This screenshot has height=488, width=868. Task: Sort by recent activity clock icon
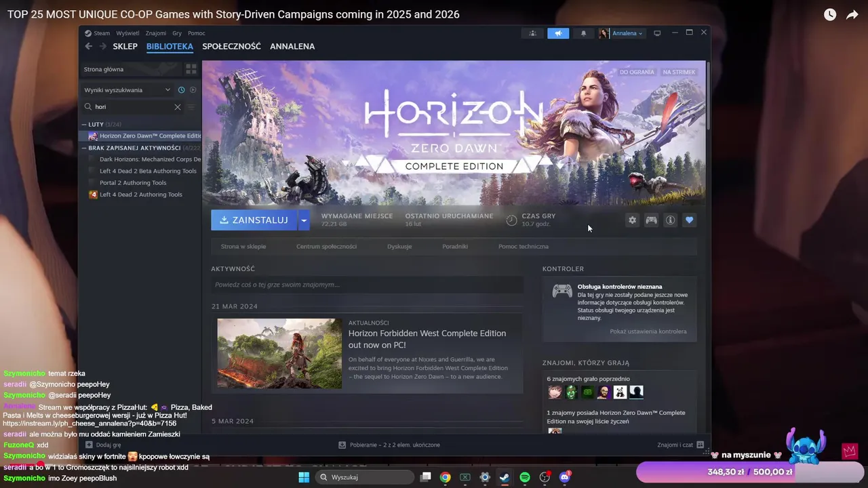[182, 90]
